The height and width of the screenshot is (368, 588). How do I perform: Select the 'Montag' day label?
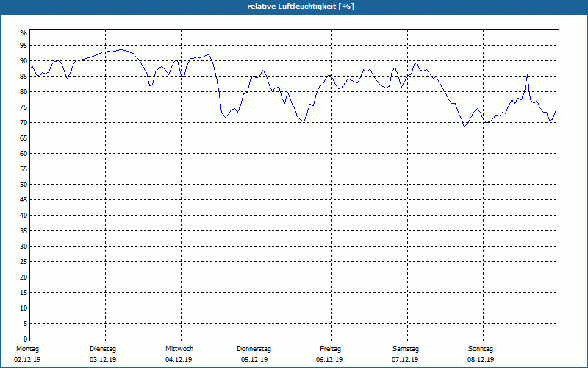coord(27,349)
